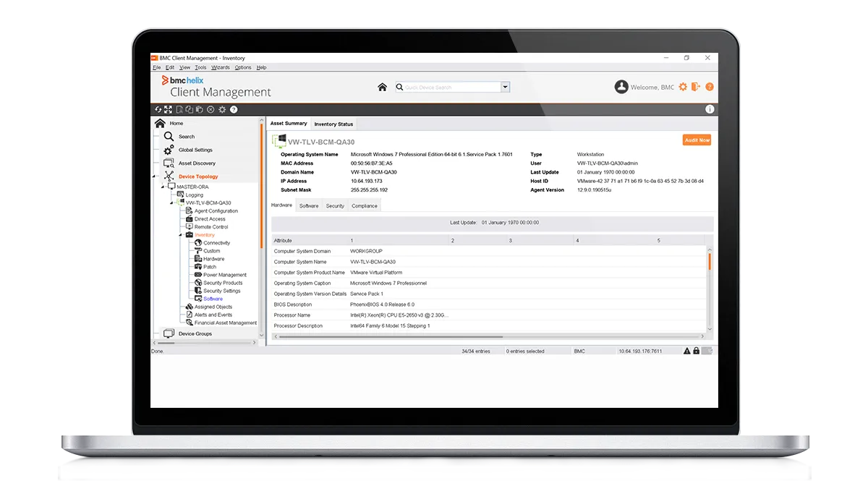Click the circled X delete toolbar icon
This screenshot has width=868, height=499.
point(210,109)
